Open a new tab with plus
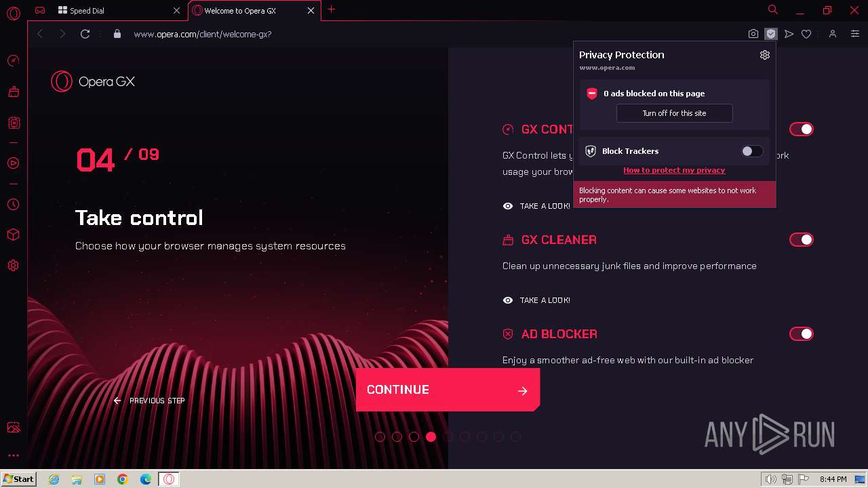The width and height of the screenshot is (868, 488). [x=331, y=9]
